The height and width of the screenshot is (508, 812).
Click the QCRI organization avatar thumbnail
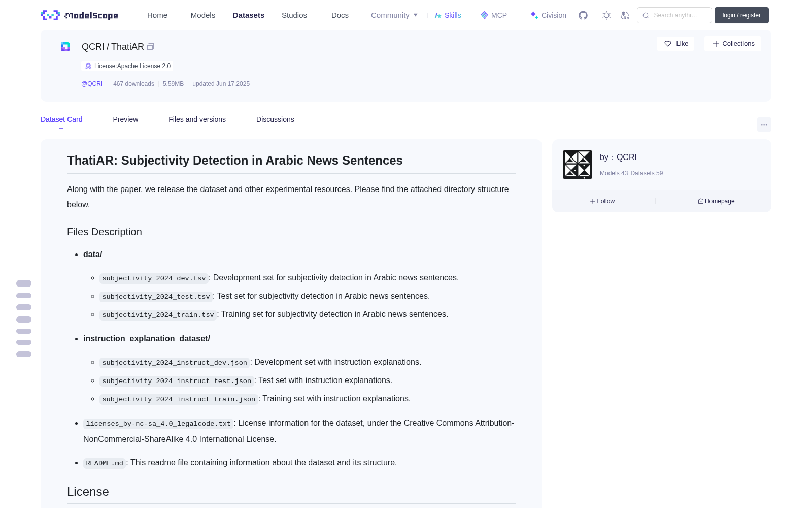pos(578,165)
